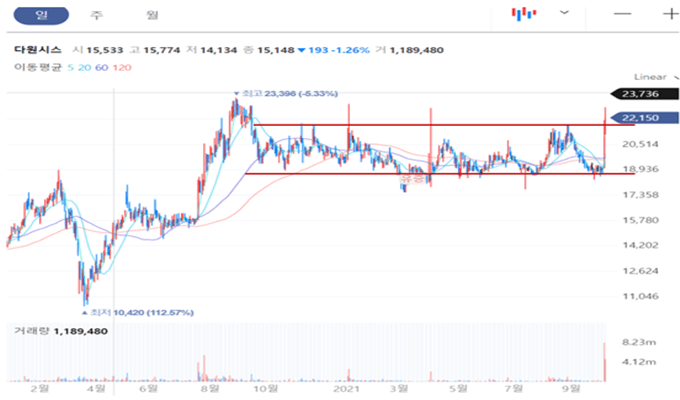Click the 5월 date axis label
The width and height of the screenshot is (680, 400).
458,388
